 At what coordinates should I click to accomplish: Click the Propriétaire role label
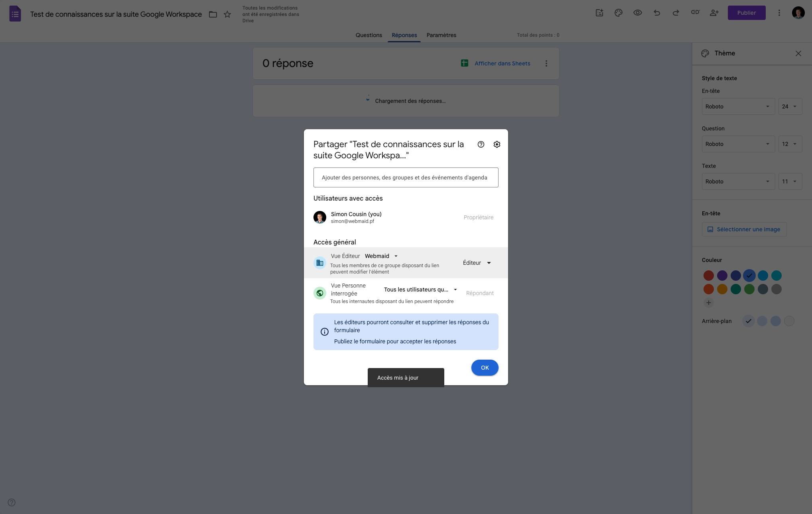(x=479, y=217)
